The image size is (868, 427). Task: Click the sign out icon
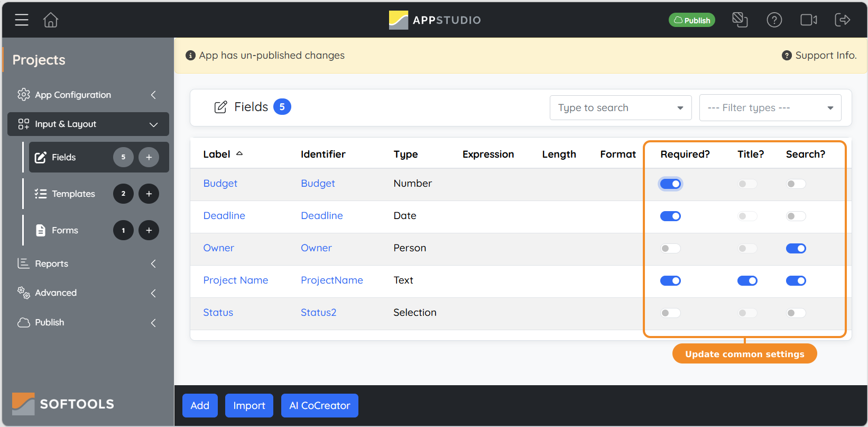pos(842,20)
